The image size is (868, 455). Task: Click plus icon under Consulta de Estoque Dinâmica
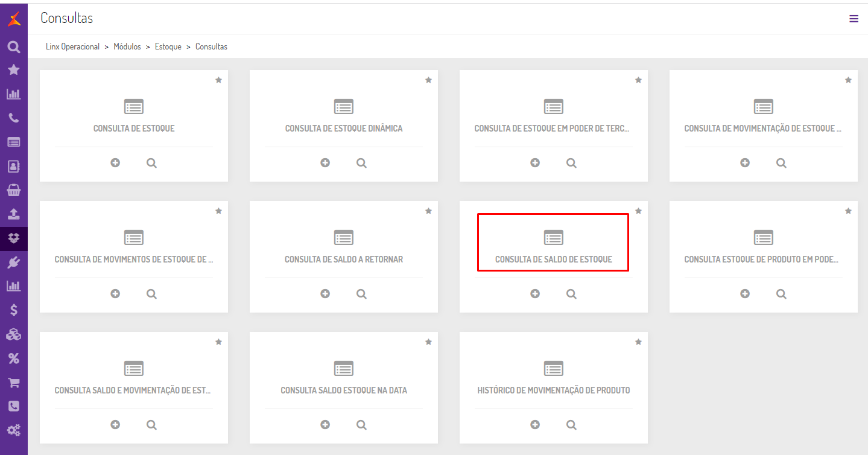(x=325, y=163)
